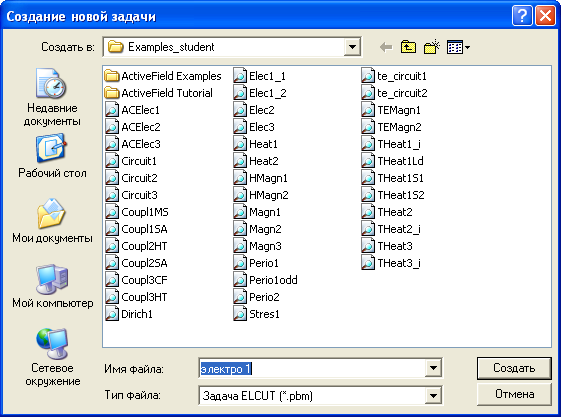The image size is (561, 417).
Task: Click the Имя файла text field
Action: pos(312,368)
